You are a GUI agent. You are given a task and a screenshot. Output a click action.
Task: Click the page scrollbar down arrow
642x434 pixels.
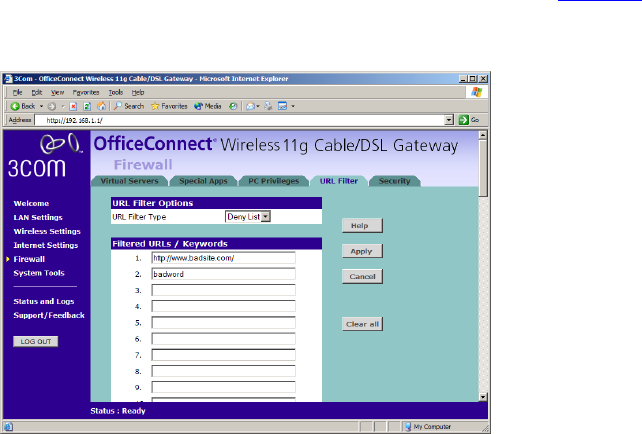483,397
